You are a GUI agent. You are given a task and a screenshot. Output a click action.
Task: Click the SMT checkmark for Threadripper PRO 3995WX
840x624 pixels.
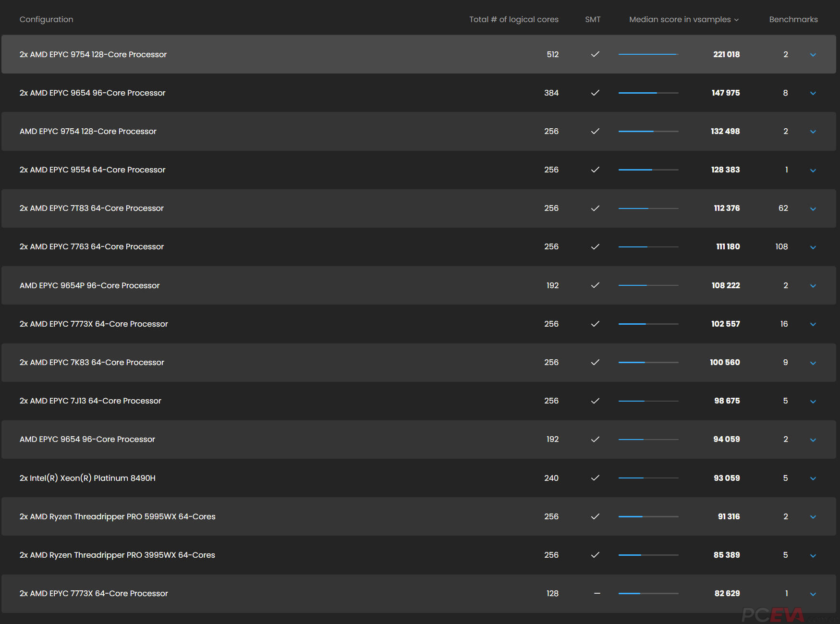595,555
